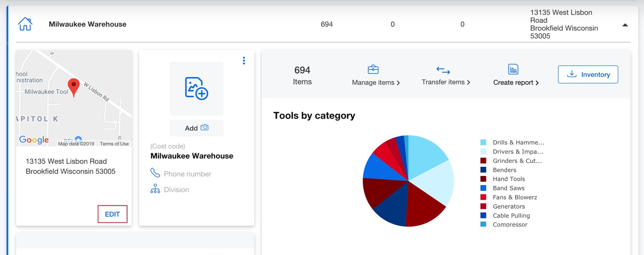
Task: Click the red map pin marker
Action: pyautogui.click(x=74, y=88)
